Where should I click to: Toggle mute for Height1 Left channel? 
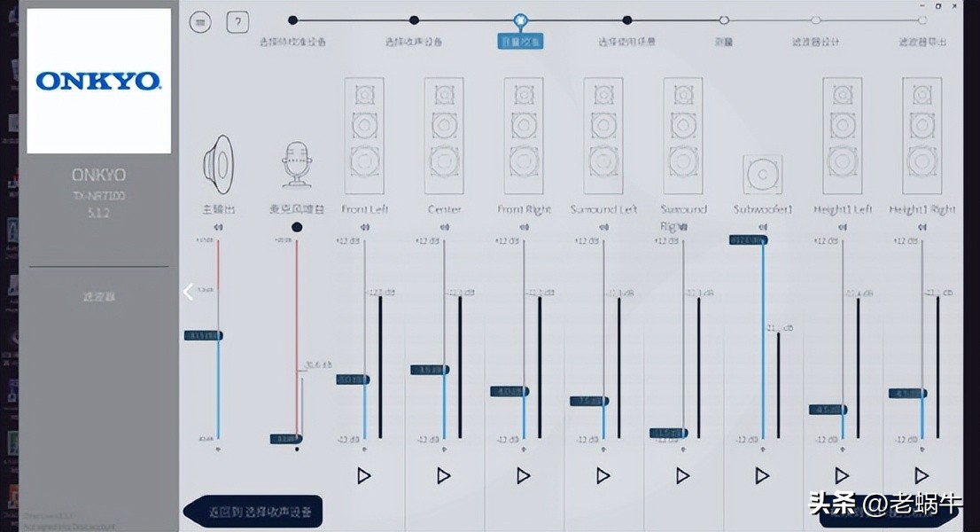coord(842,228)
